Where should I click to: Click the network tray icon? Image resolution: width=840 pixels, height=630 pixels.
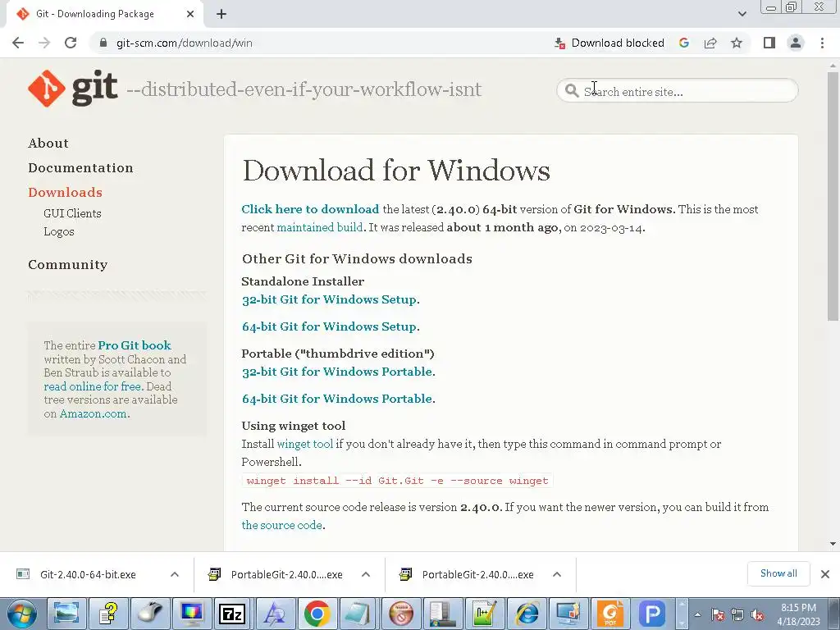point(737,615)
